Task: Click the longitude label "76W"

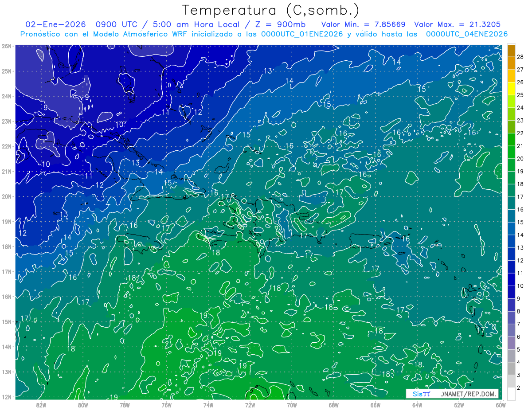Action: 166,404
